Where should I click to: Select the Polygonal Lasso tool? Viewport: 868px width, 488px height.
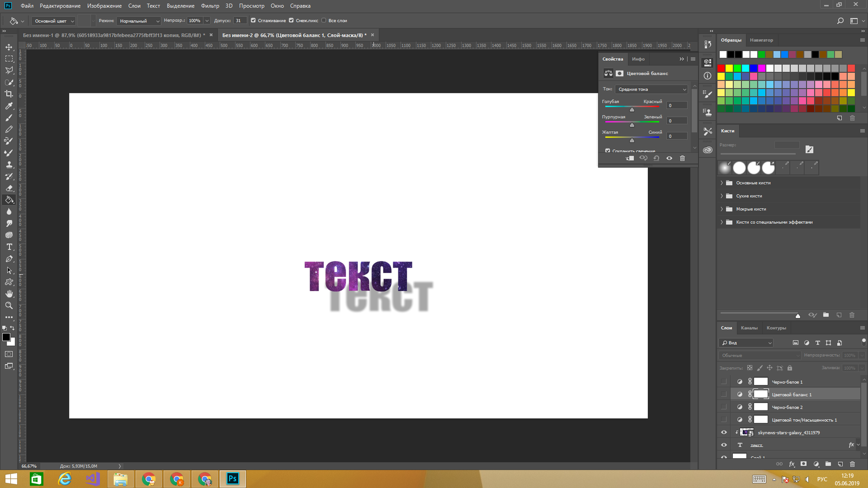9,70
